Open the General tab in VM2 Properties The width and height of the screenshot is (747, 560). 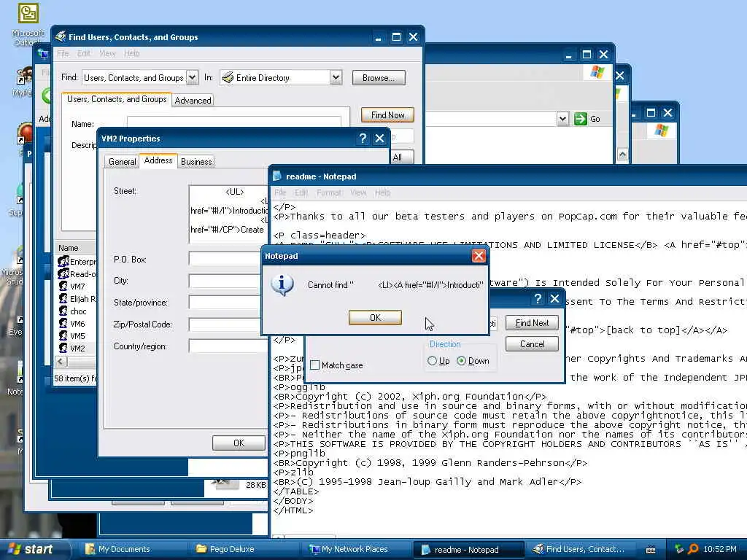pos(122,161)
